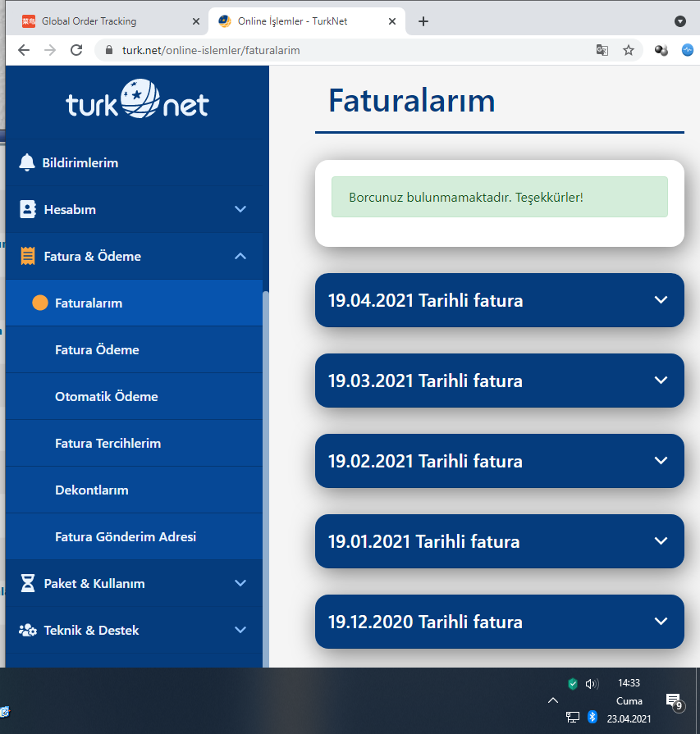Click Teknik & Destek menu label
This screenshot has height=734, width=700.
click(91, 631)
